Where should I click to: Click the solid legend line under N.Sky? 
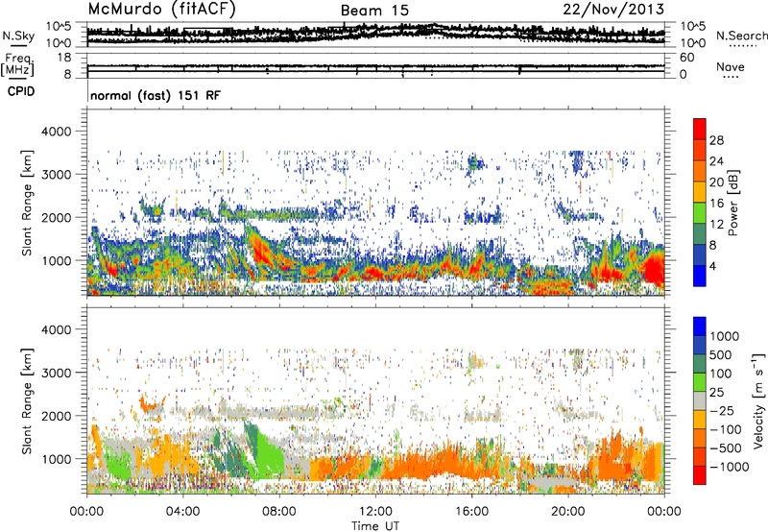(x=18, y=46)
